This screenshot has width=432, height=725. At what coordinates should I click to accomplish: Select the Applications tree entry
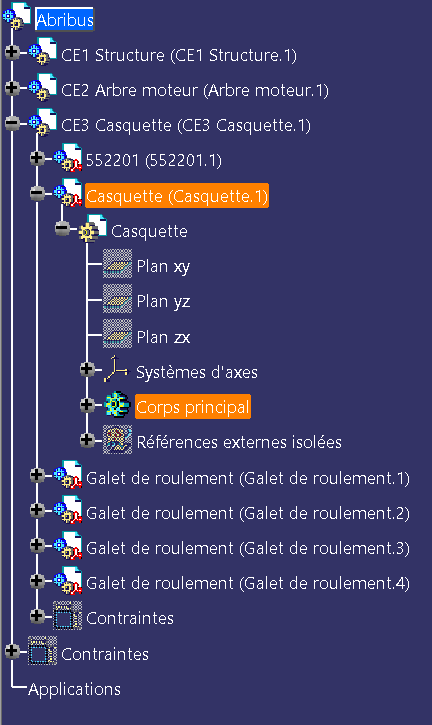pyautogui.click(x=74, y=689)
